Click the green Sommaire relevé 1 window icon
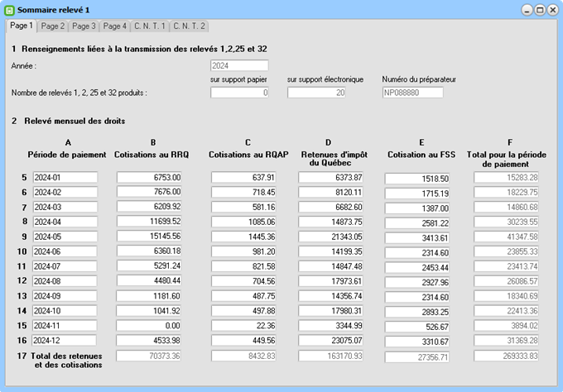Image resolution: width=563 pixels, height=392 pixels. [9, 11]
